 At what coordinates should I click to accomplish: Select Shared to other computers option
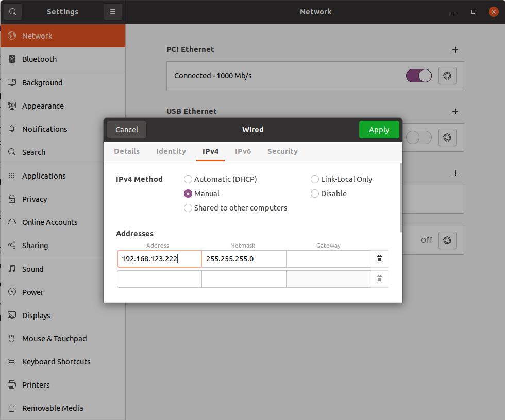point(188,208)
